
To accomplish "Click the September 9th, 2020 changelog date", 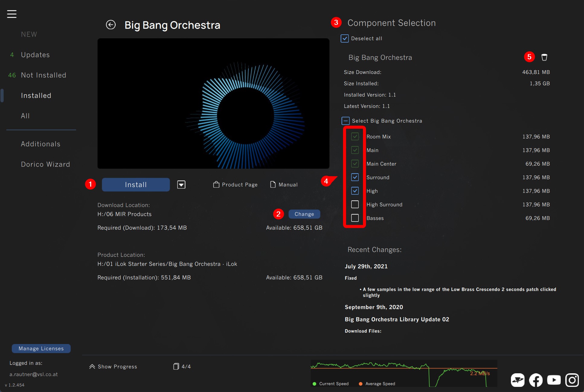I will pos(374,307).
